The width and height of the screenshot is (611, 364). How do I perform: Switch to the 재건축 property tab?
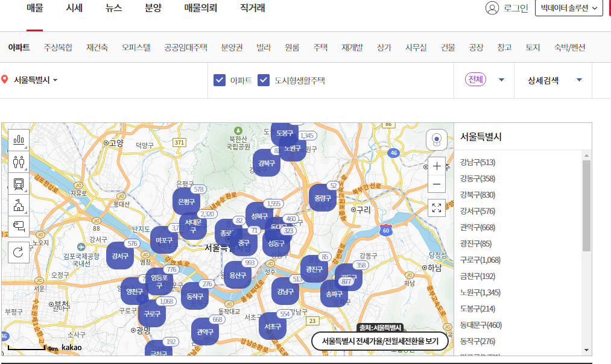pyautogui.click(x=97, y=47)
